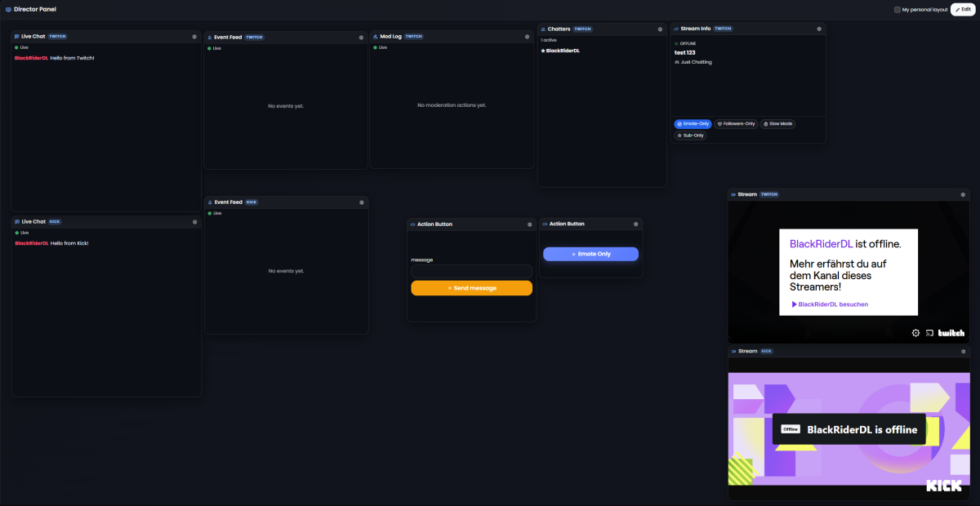This screenshot has height=506, width=980.
Task: Click the Twitch player settings cog
Action: (916, 333)
